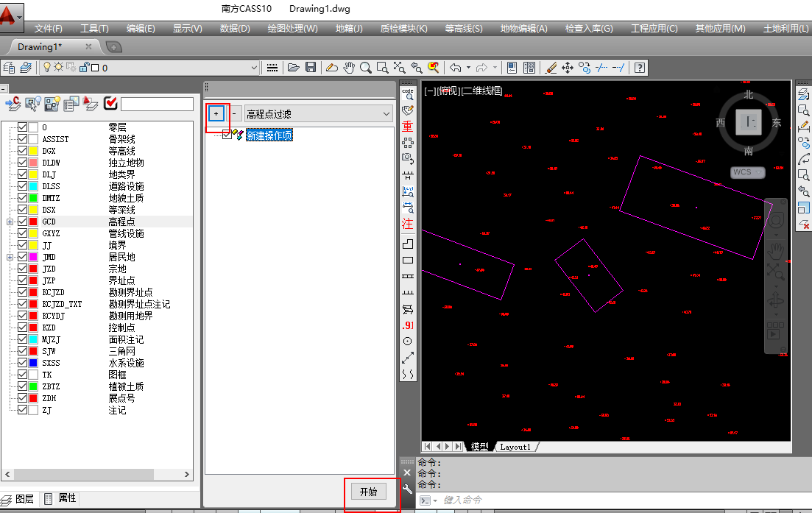Click the 'code' query icon in vertical toolbar
The width and height of the screenshot is (812, 513).
click(408, 93)
